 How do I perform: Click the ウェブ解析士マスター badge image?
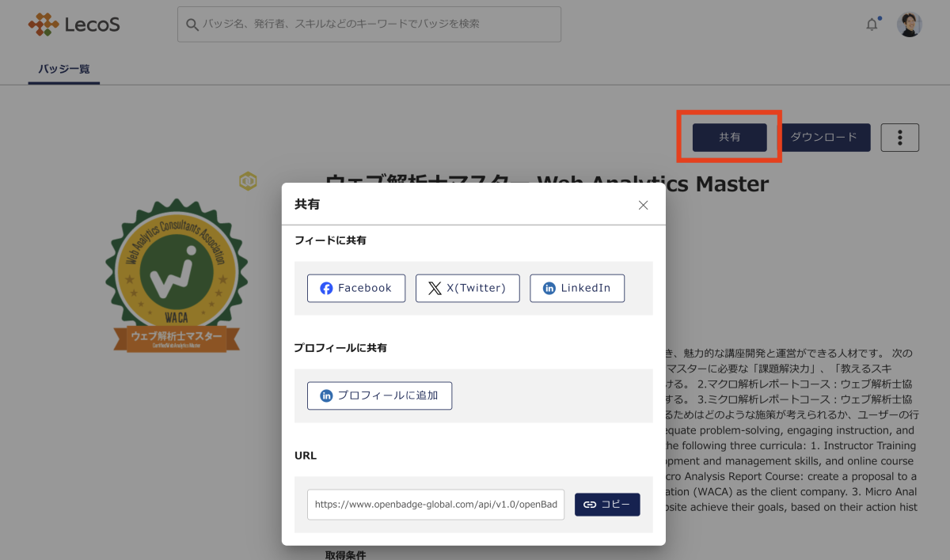tap(177, 274)
